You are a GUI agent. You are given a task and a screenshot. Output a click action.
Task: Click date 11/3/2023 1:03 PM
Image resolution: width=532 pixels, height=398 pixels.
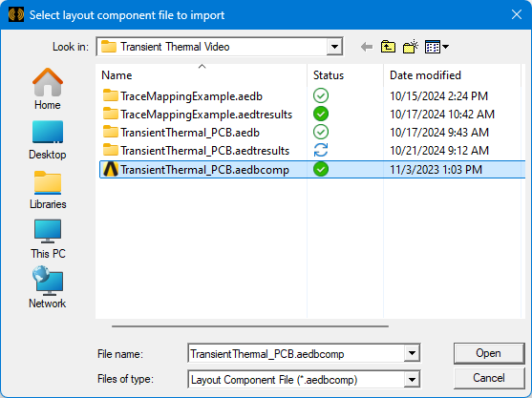pyautogui.click(x=436, y=170)
